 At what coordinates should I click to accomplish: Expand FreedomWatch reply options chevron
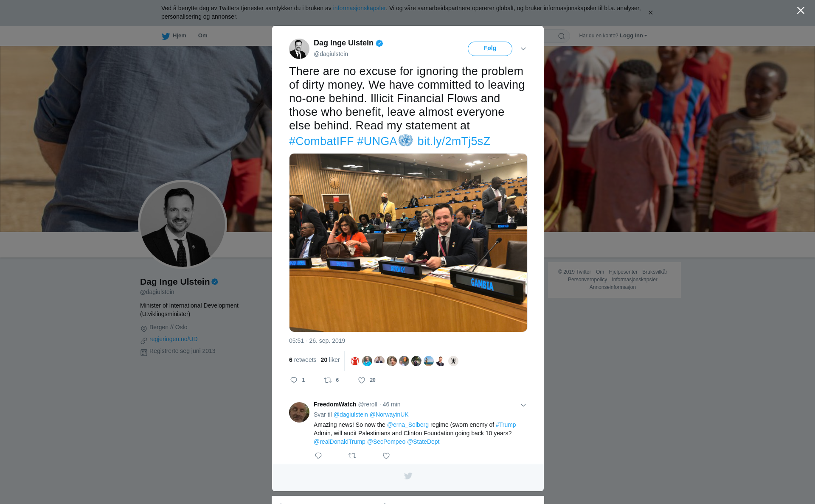pyautogui.click(x=523, y=405)
